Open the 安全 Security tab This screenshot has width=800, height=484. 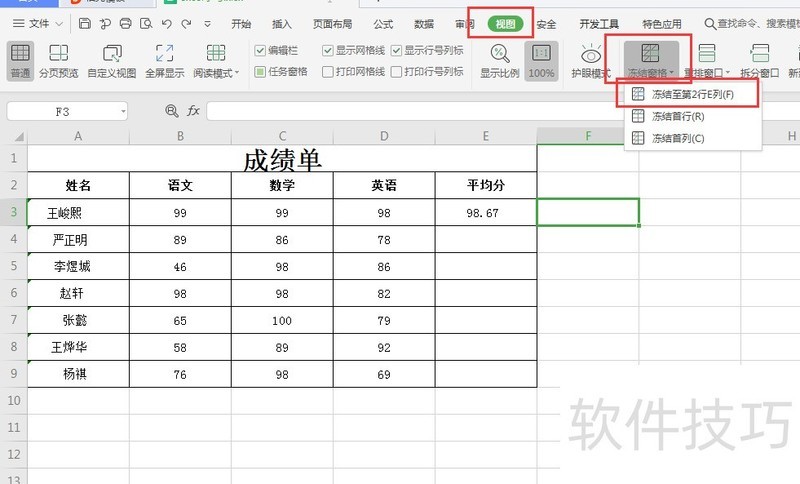pos(546,23)
